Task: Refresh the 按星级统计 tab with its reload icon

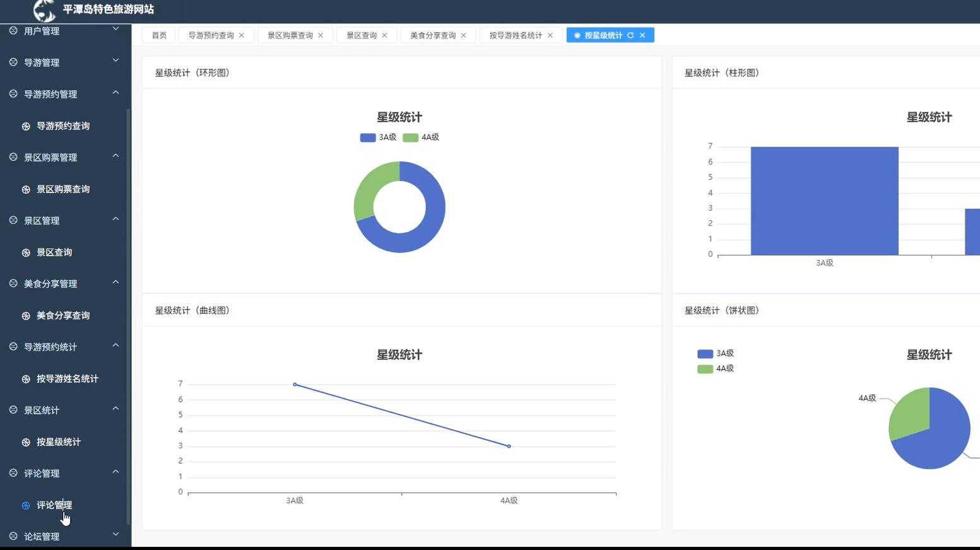Action: [x=630, y=35]
